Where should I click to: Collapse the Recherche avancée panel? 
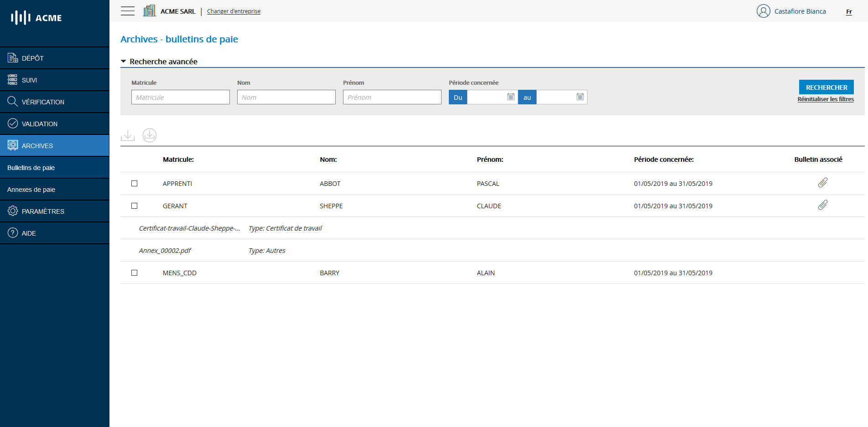click(123, 61)
